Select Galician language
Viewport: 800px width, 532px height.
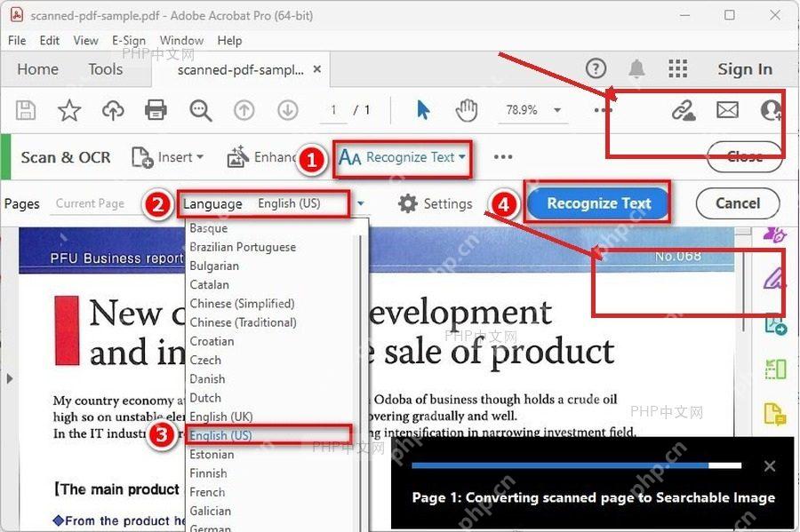click(210, 511)
